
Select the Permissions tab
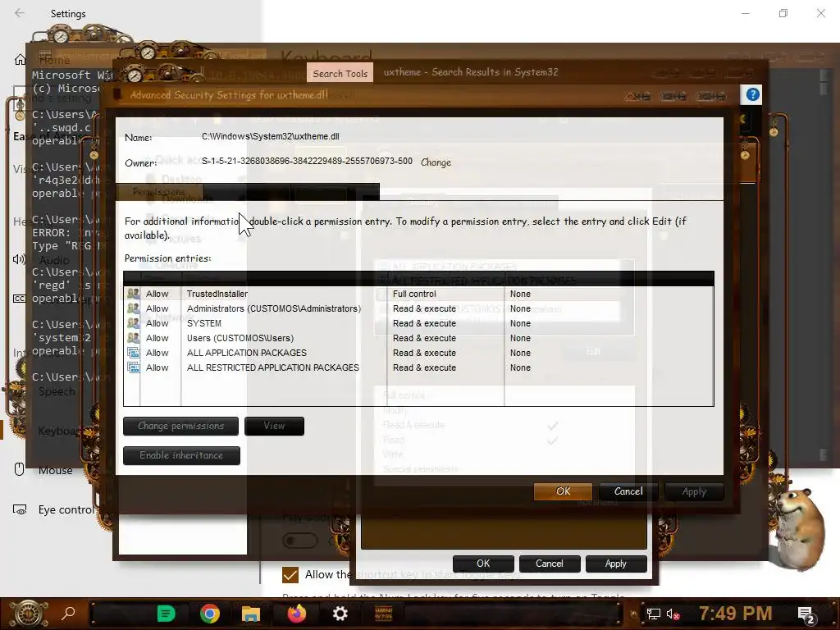click(159, 192)
